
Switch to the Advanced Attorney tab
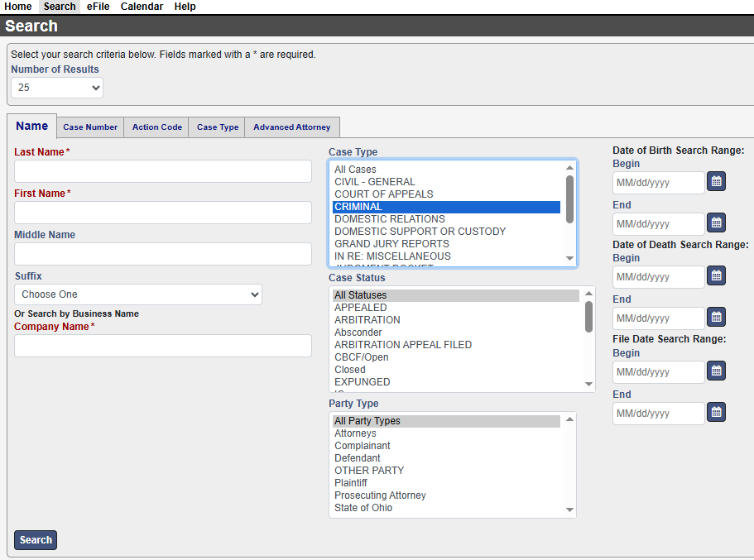click(x=291, y=127)
